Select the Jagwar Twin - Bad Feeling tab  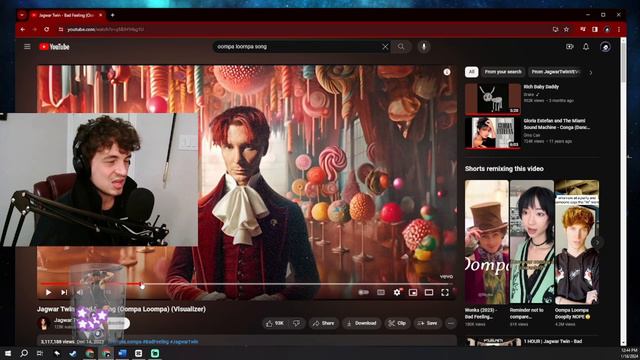coord(66,15)
